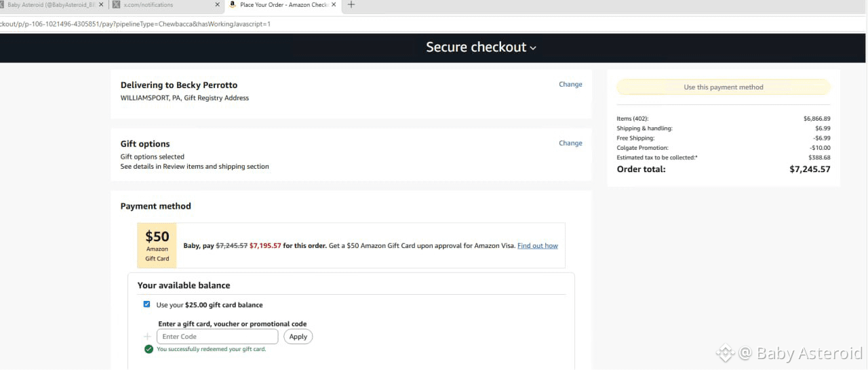Click the Amazon favicon on the active tab
Viewport: 868px width, 370px height.
click(x=233, y=5)
